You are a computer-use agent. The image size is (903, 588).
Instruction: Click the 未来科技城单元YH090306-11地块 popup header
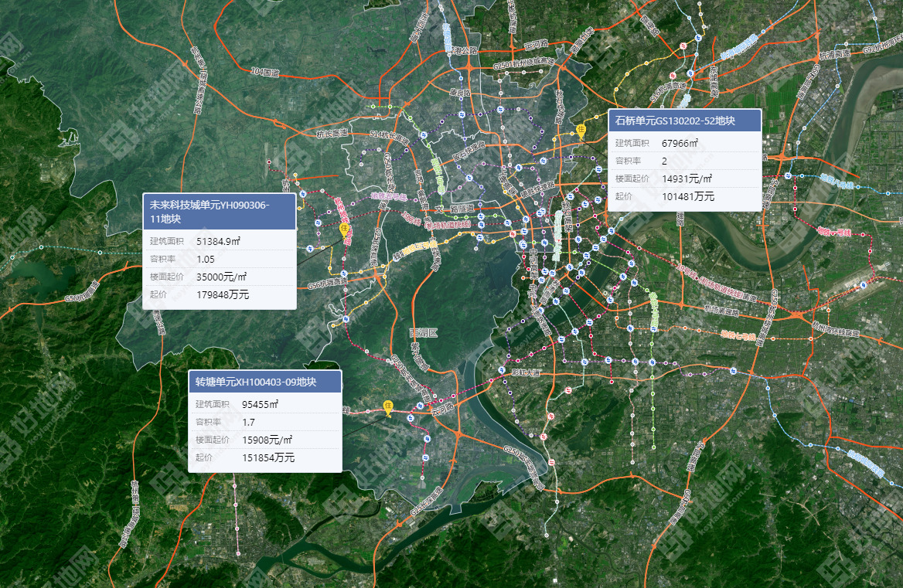click(x=219, y=212)
